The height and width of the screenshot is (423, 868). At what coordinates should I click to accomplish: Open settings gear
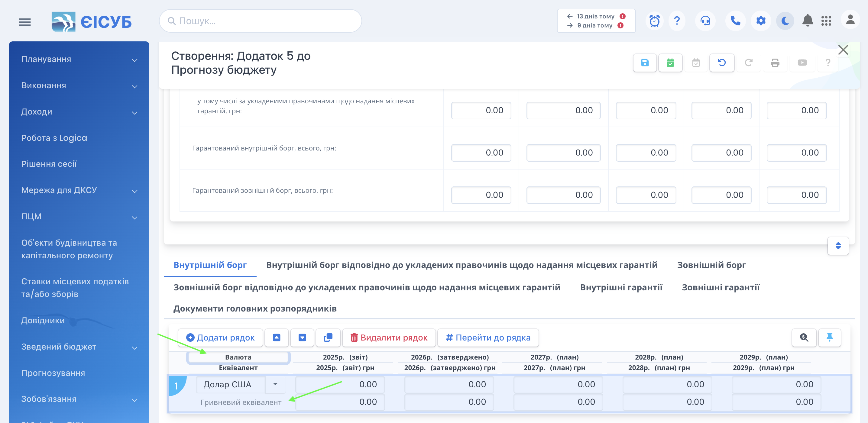click(761, 21)
